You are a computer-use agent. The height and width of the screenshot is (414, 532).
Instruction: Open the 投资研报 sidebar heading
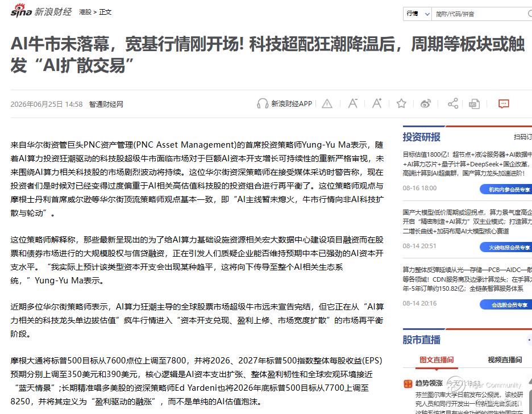(x=421, y=137)
